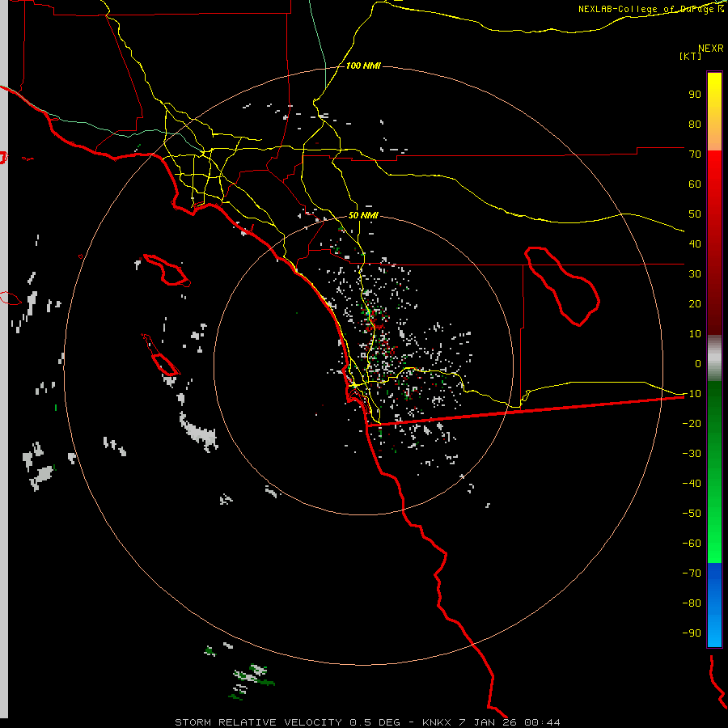The image size is (728, 728).
Task: Click the positive 60 scale label
Action: pyautogui.click(x=695, y=184)
